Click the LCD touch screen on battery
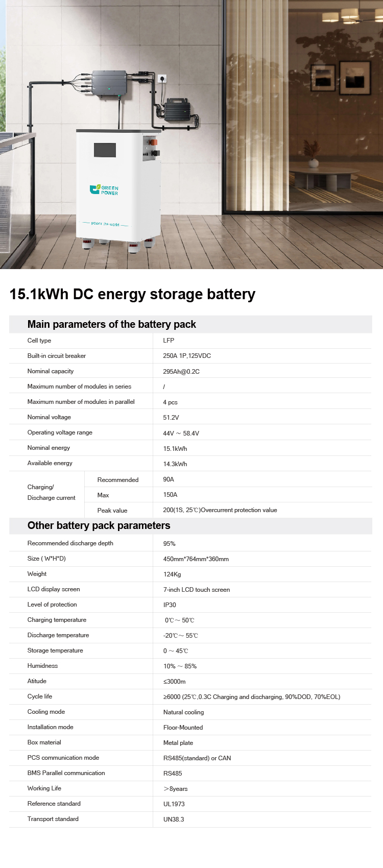 [x=105, y=150]
